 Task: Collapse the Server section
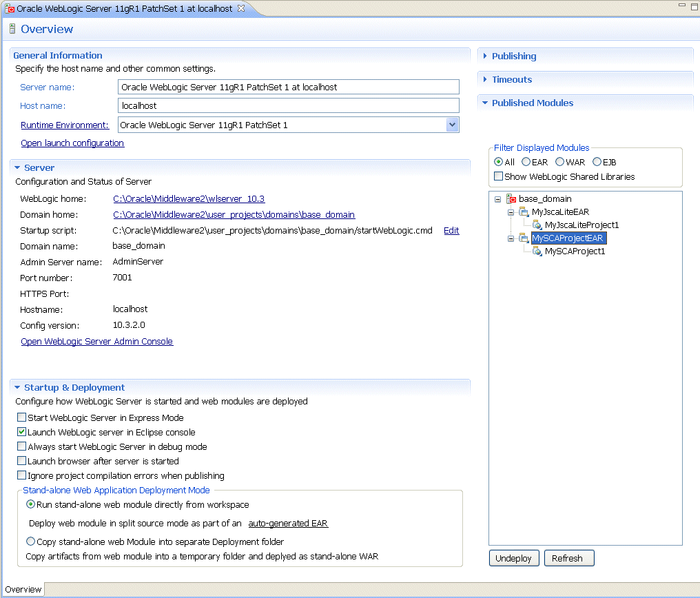pyautogui.click(x=17, y=168)
